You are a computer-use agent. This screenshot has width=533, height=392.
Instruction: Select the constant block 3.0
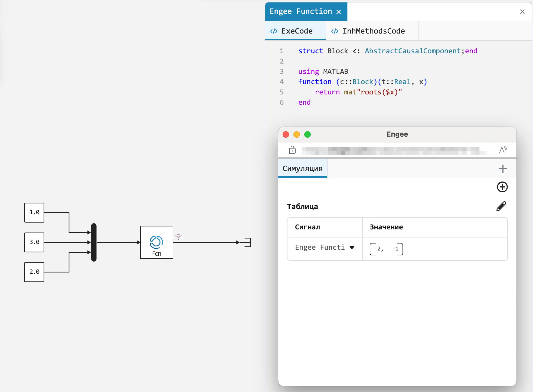point(34,242)
